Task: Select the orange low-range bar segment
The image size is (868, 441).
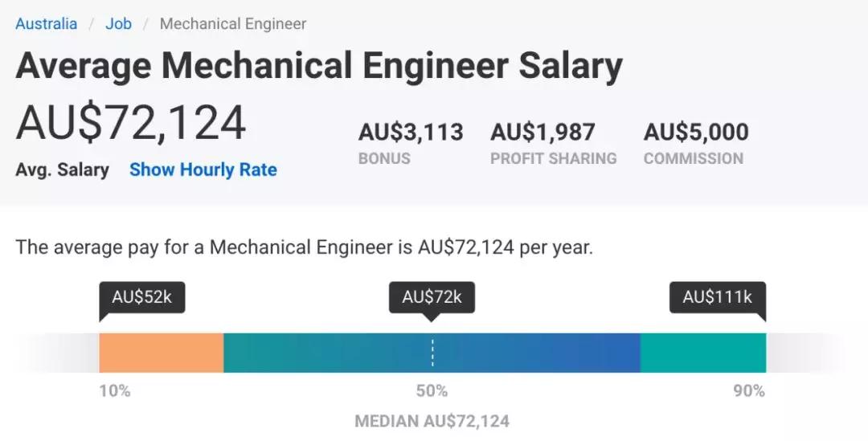Action: pos(162,353)
